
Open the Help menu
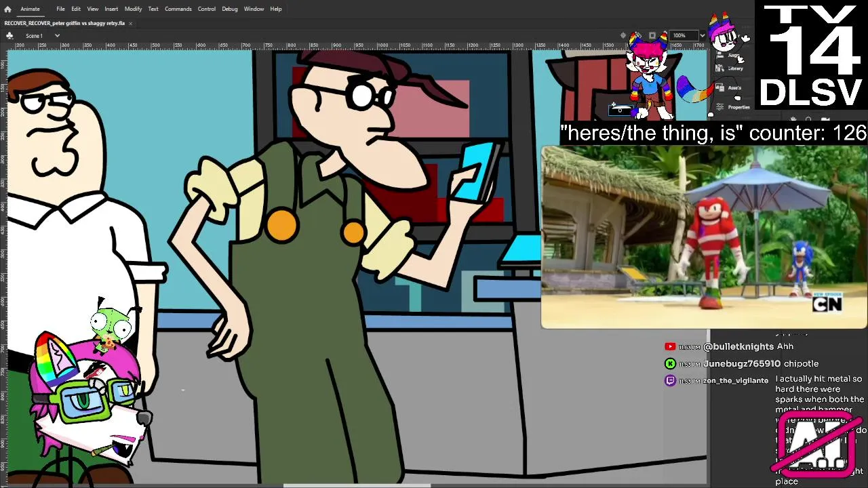[276, 9]
